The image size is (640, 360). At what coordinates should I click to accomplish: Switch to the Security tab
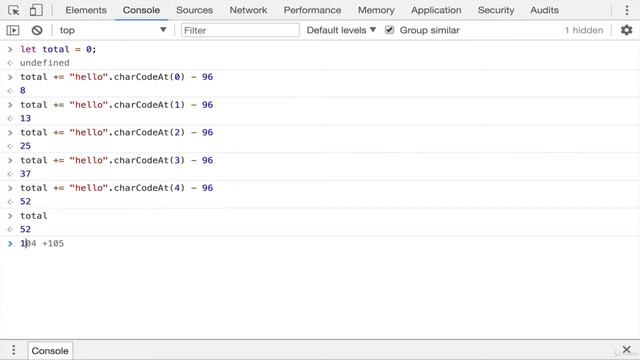click(496, 10)
